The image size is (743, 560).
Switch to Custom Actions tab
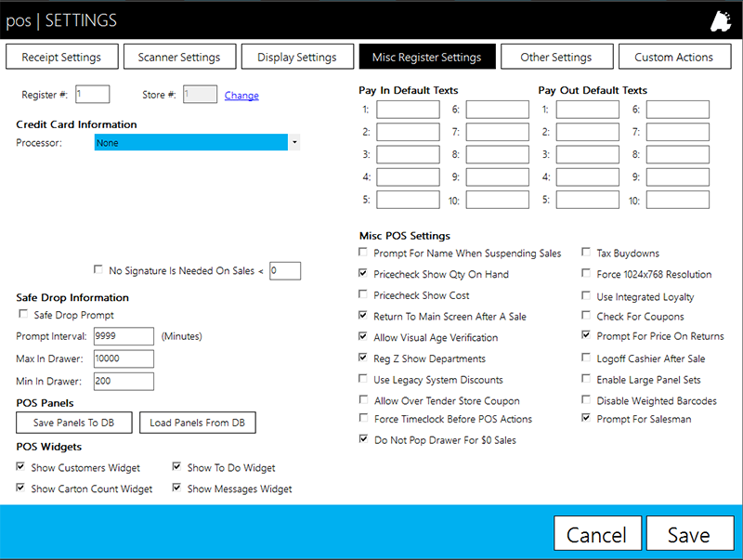coord(674,57)
